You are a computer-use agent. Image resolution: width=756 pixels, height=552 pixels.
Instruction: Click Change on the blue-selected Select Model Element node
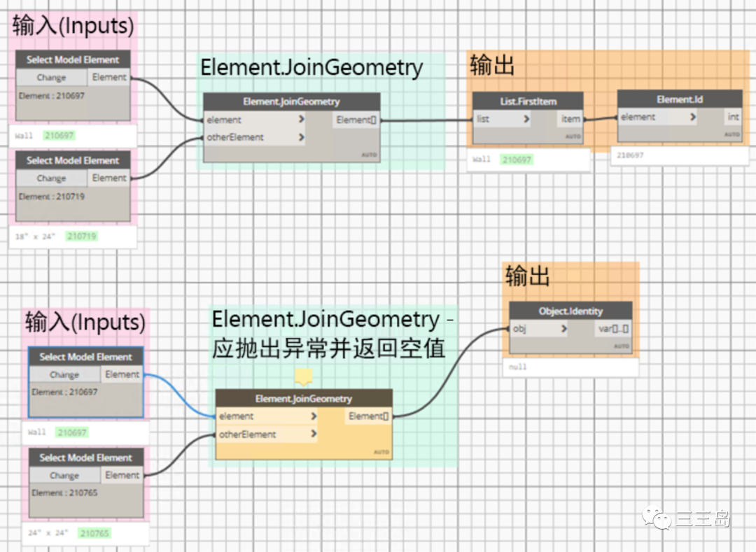tap(64, 375)
